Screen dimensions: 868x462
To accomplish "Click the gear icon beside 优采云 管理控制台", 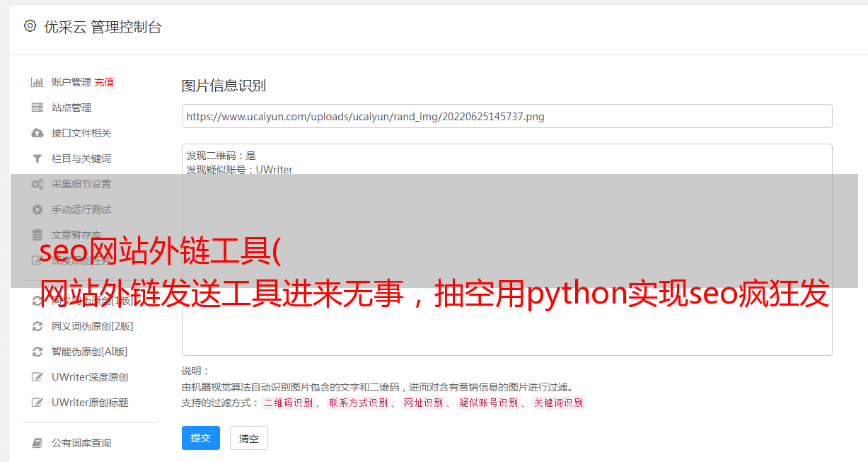I will (30, 26).
